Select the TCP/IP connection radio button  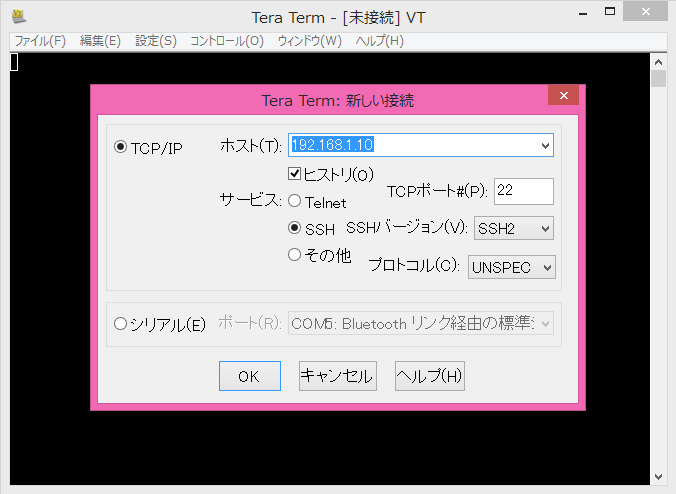[121, 147]
